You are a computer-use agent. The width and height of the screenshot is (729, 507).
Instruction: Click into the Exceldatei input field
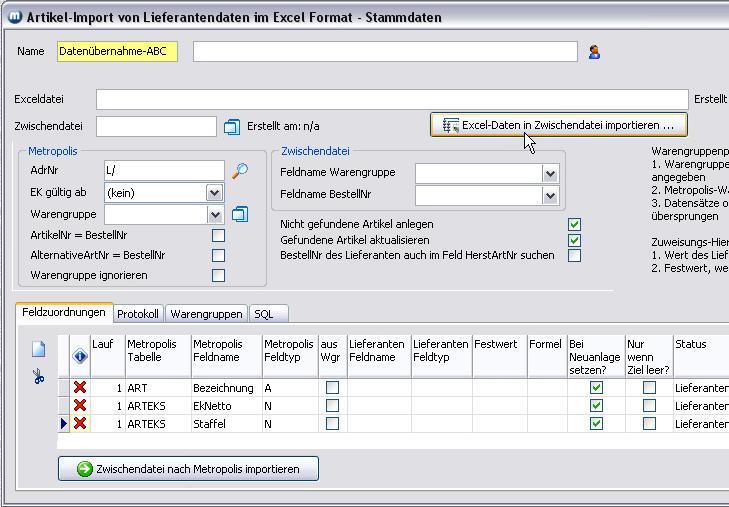coord(392,99)
